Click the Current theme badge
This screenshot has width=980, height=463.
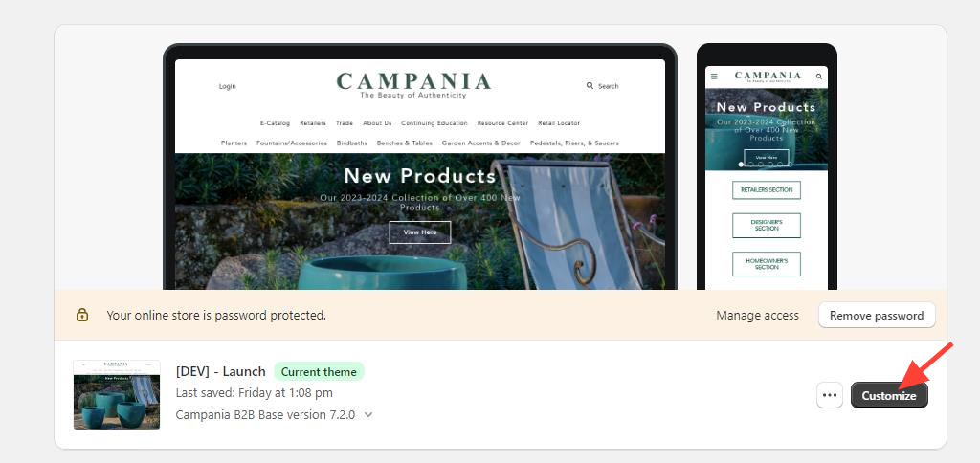tap(319, 372)
